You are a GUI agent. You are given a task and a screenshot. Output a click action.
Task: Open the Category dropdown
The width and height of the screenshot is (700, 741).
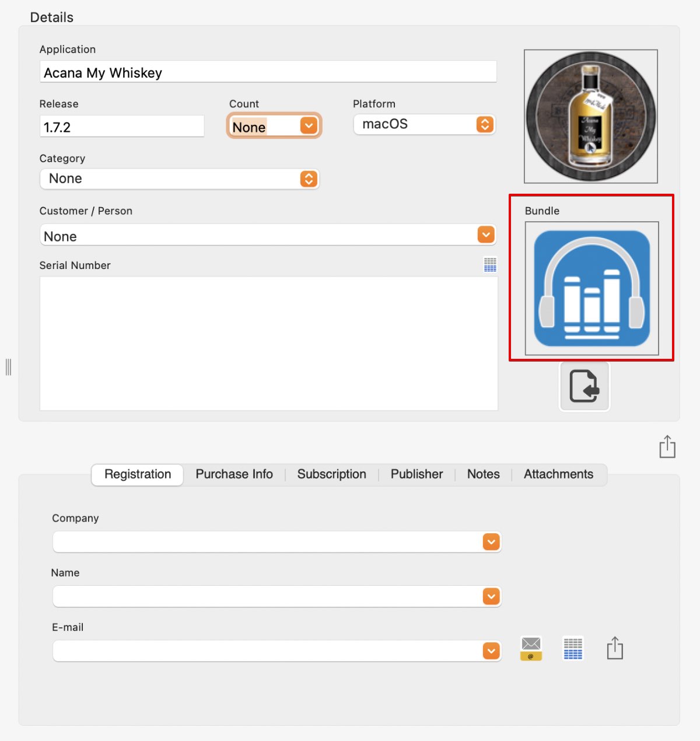pos(180,179)
